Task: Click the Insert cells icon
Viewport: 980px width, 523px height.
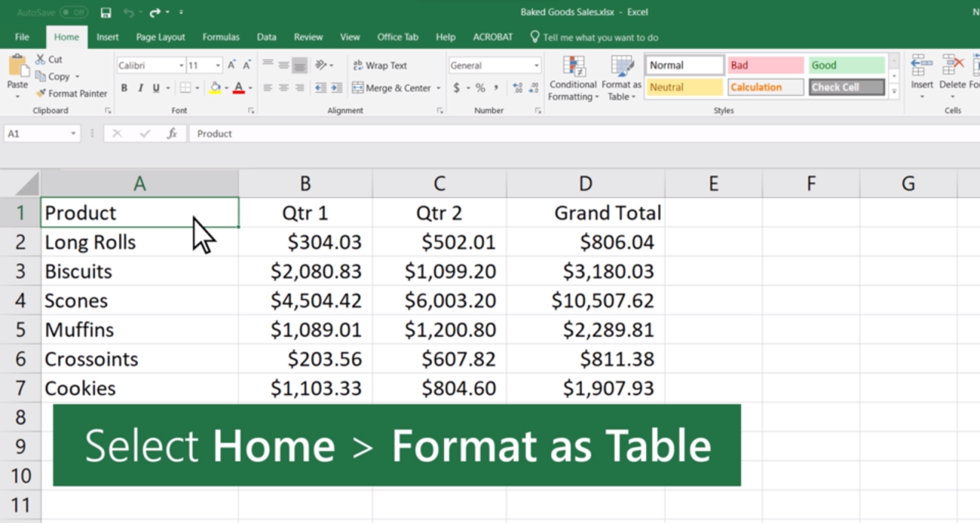Action: click(x=921, y=64)
